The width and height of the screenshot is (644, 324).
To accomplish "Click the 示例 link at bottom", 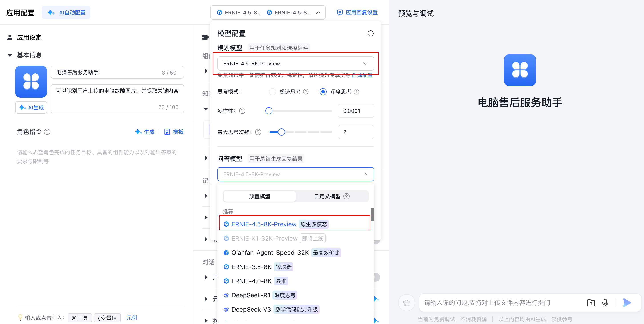I will click(132, 318).
